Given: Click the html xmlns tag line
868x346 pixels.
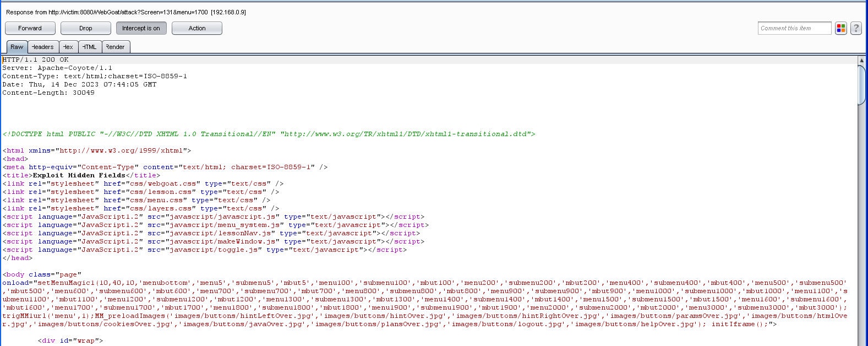Looking at the screenshot, I should pyautogui.click(x=97, y=150).
